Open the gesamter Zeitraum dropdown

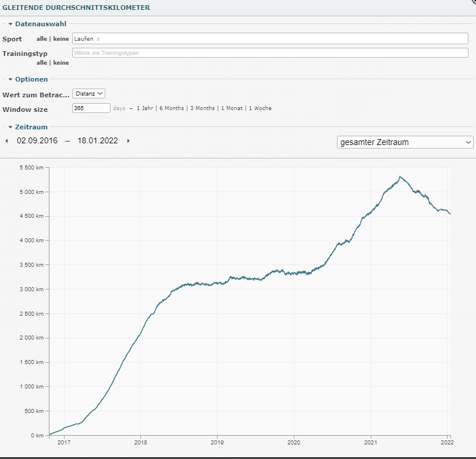point(405,142)
